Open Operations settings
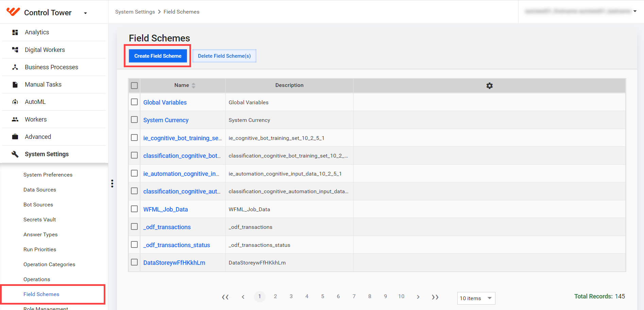This screenshot has height=310, width=644. [37, 279]
